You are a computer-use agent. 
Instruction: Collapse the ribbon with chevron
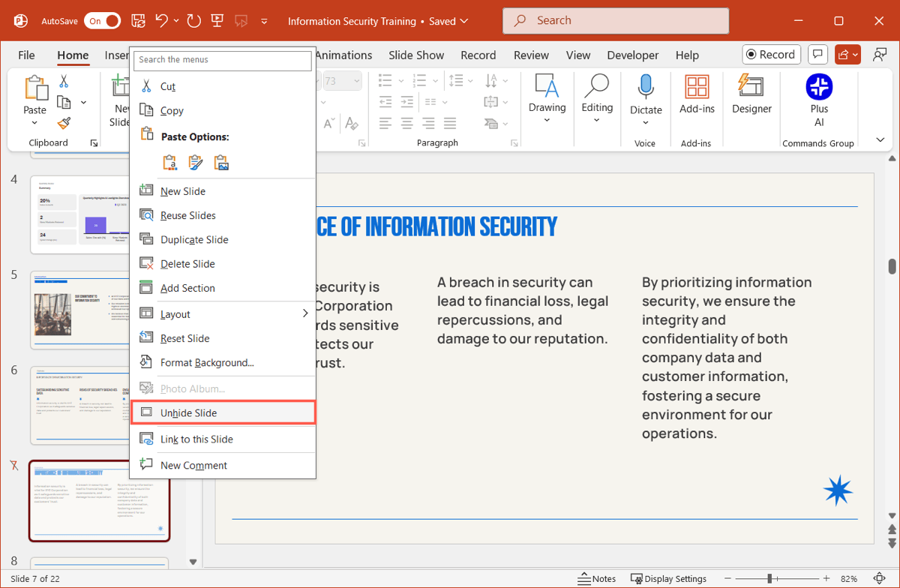pyautogui.click(x=880, y=140)
